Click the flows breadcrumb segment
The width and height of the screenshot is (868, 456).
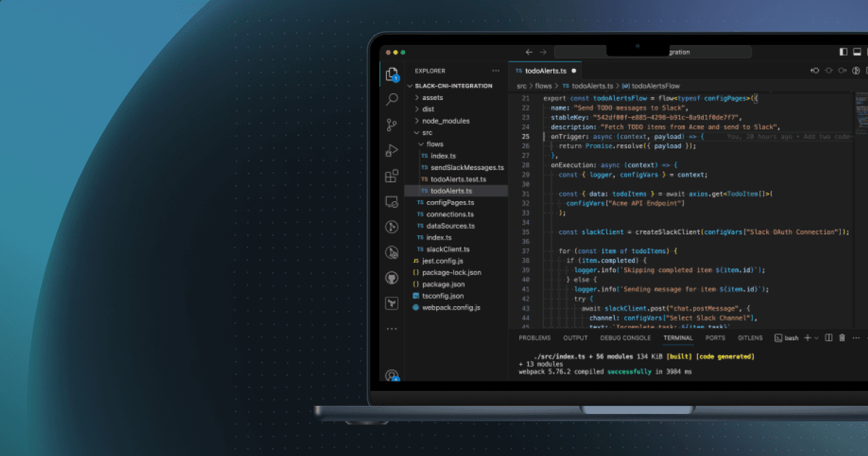tap(542, 86)
